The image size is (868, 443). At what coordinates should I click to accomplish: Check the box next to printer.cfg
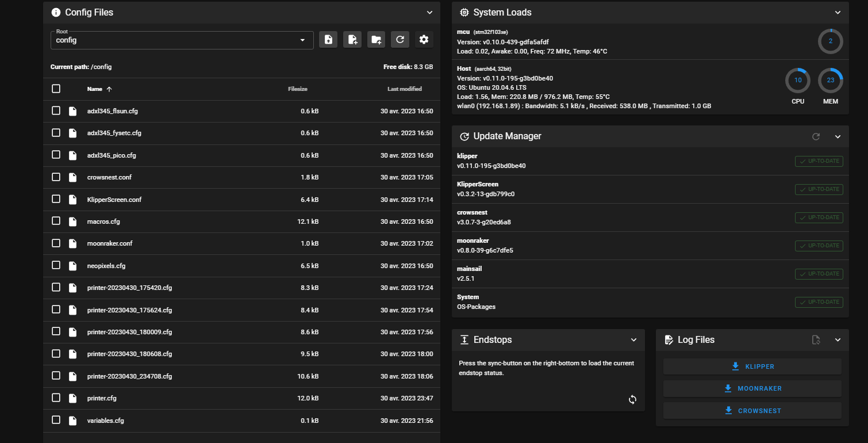(x=56, y=398)
